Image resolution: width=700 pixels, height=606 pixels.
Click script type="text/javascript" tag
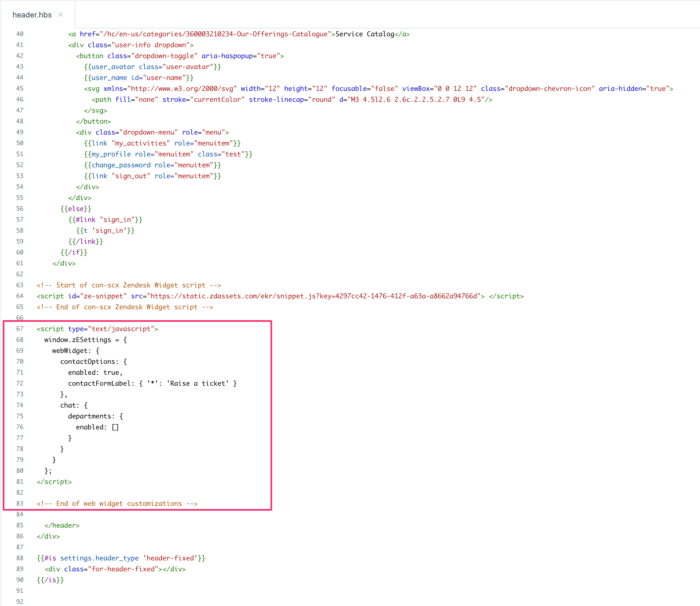pyautogui.click(x=97, y=329)
